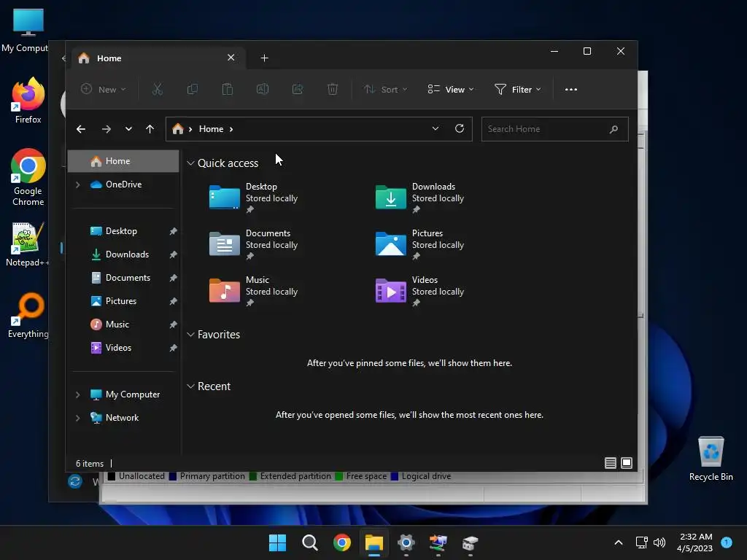Image resolution: width=747 pixels, height=560 pixels.
Task: Open the View dropdown menu
Action: click(x=450, y=90)
